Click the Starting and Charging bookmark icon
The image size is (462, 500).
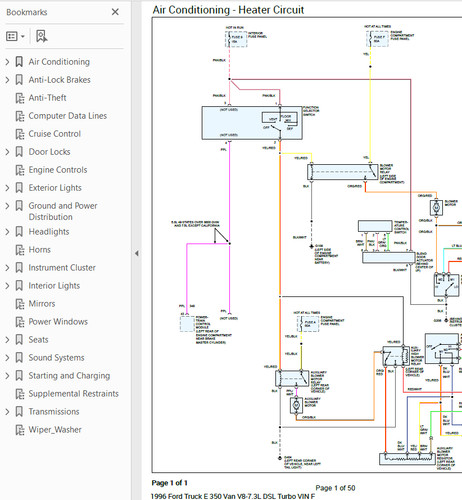[19, 376]
